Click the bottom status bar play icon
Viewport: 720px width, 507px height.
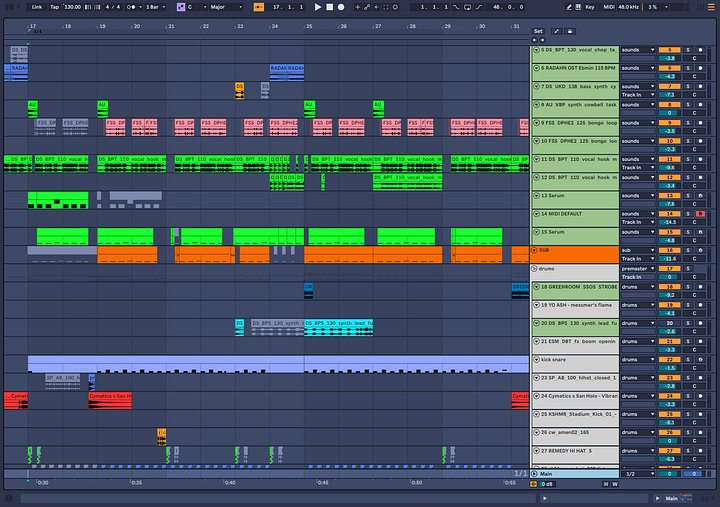point(545,498)
